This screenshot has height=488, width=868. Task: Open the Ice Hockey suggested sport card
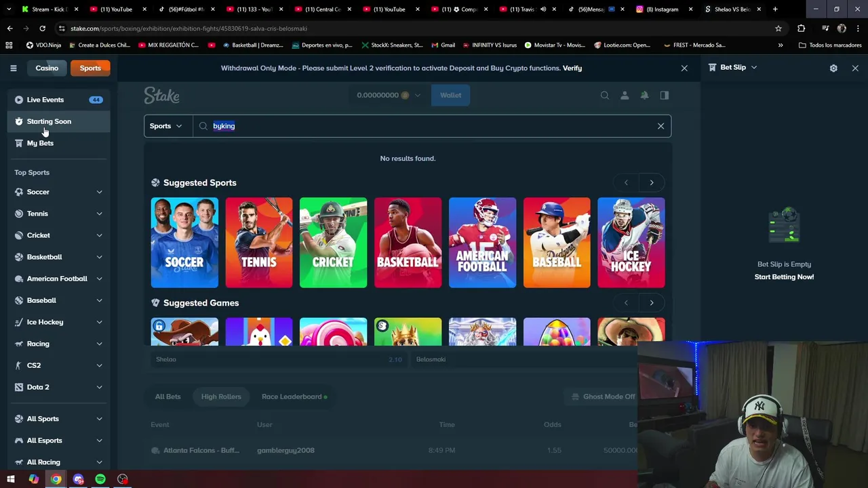point(631,243)
